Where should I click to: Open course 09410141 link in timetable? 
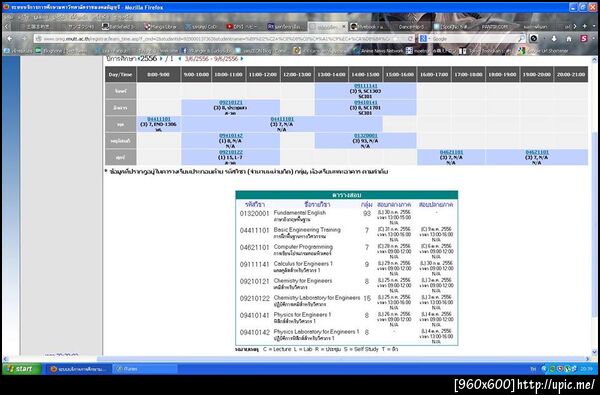click(x=365, y=102)
